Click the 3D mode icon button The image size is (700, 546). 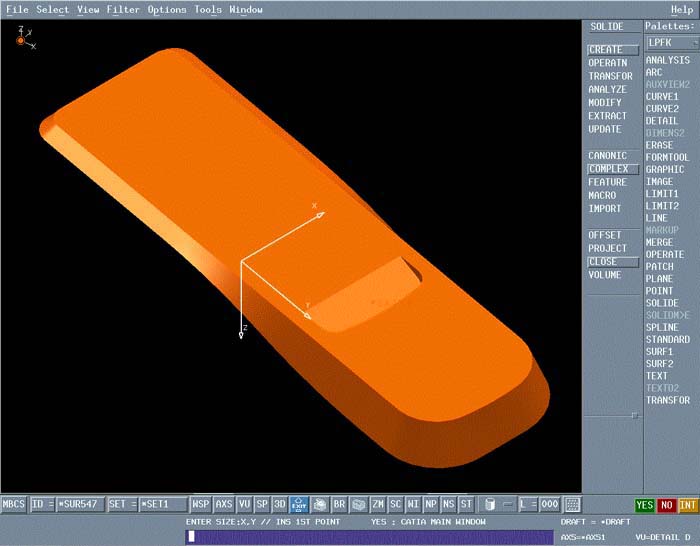point(280,505)
